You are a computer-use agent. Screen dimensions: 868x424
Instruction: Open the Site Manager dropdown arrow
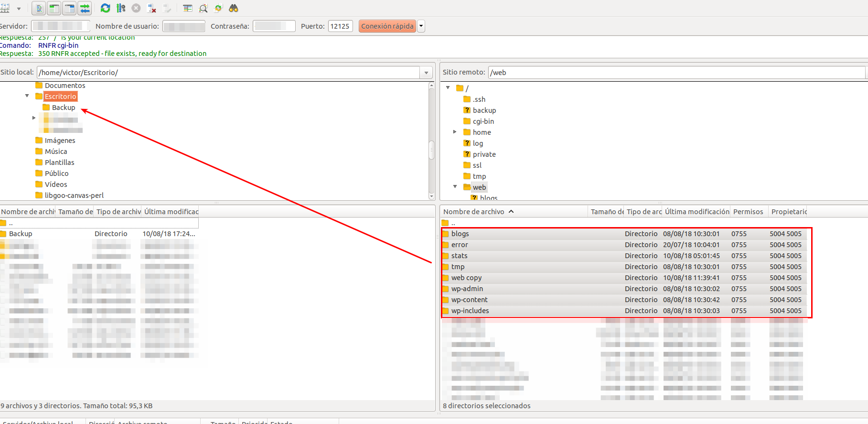19,9
